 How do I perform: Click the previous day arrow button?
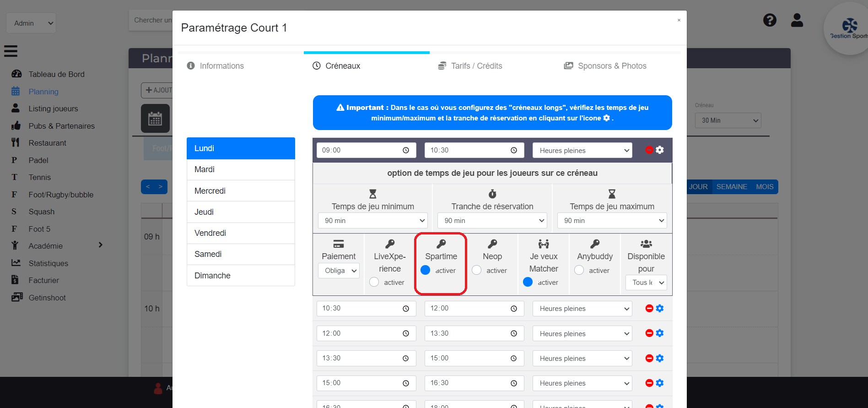coord(148,187)
